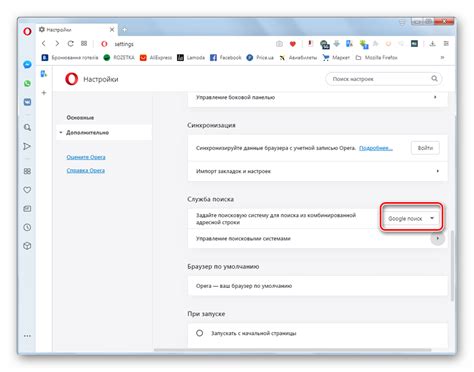This screenshot has height=372, width=474.
Task: Go back with the back arrow
Action: [x=44, y=44]
